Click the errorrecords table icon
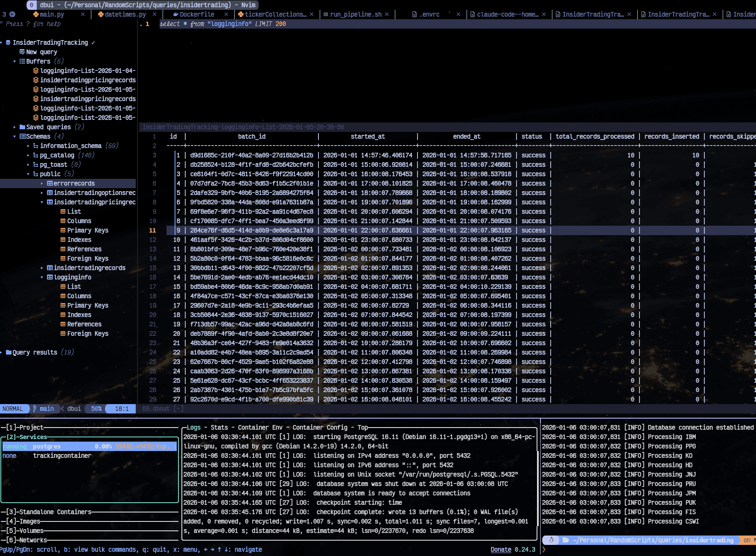The height and width of the screenshot is (556, 756). (50, 183)
